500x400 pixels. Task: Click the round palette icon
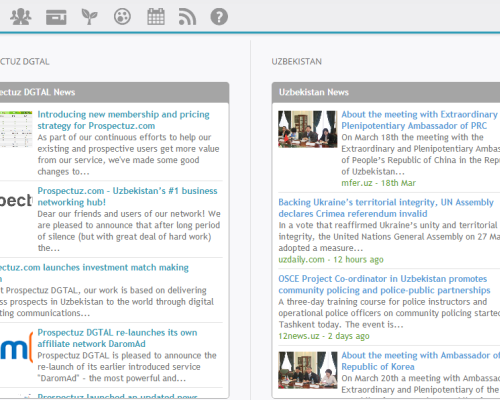(122, 17)
